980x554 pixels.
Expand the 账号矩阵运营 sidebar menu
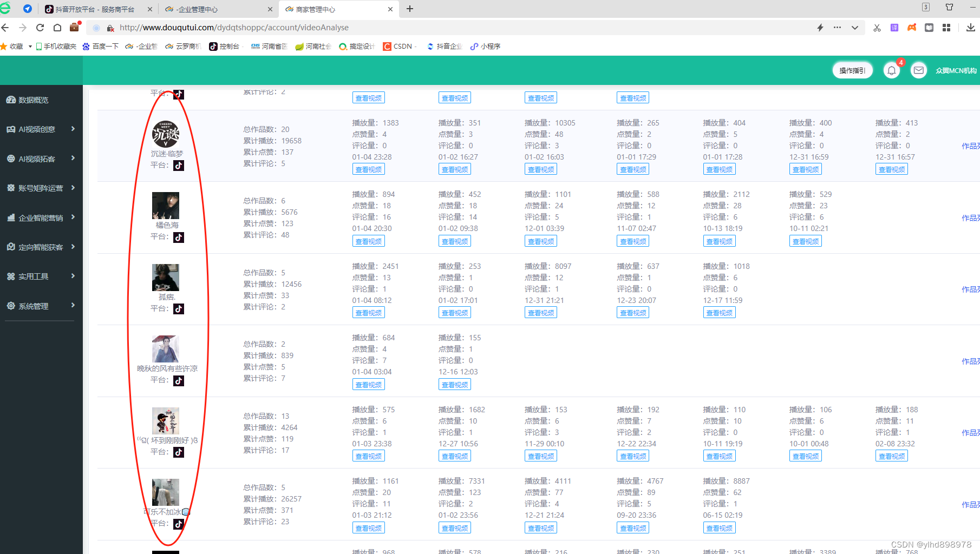pyautogui.click(x=41, y=188)
